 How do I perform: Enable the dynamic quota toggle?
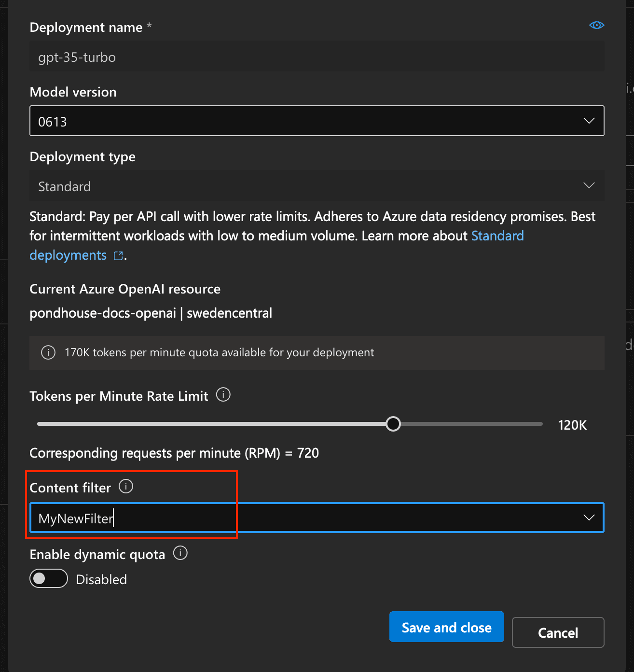48,578
